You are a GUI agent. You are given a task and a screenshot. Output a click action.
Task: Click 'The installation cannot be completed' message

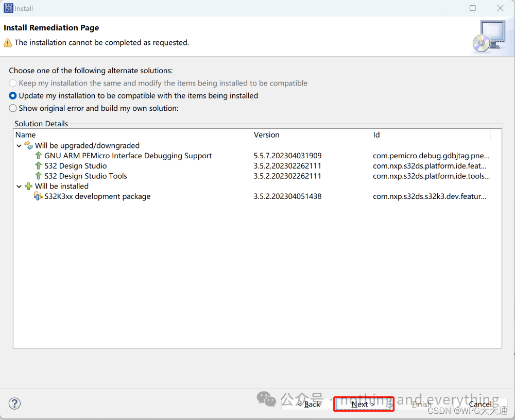102,42
